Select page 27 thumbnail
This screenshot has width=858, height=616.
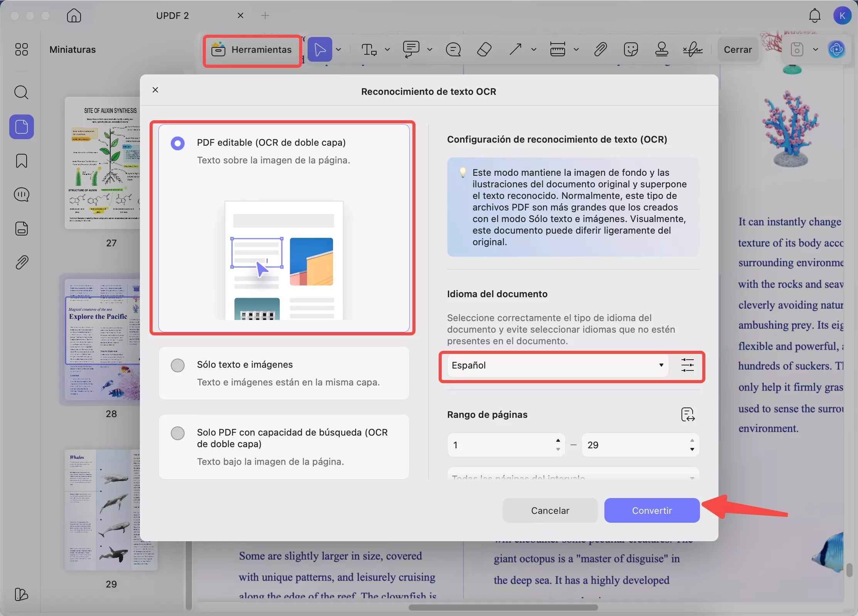(x=103, y=163)
